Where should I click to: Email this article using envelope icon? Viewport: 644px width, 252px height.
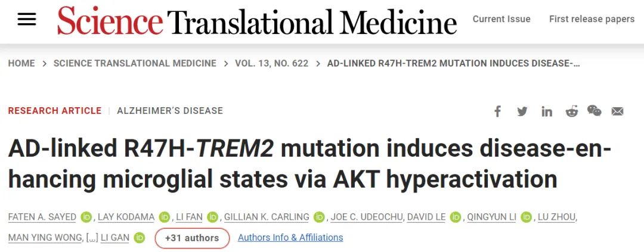coord(617,111)
